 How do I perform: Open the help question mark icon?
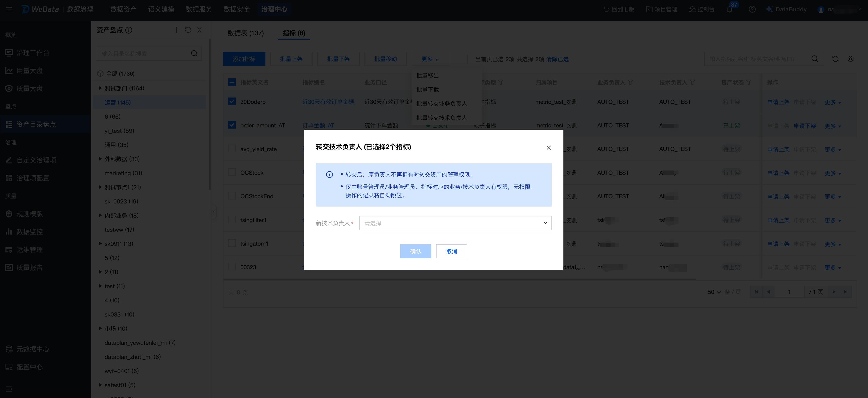(x=752, y=9)
